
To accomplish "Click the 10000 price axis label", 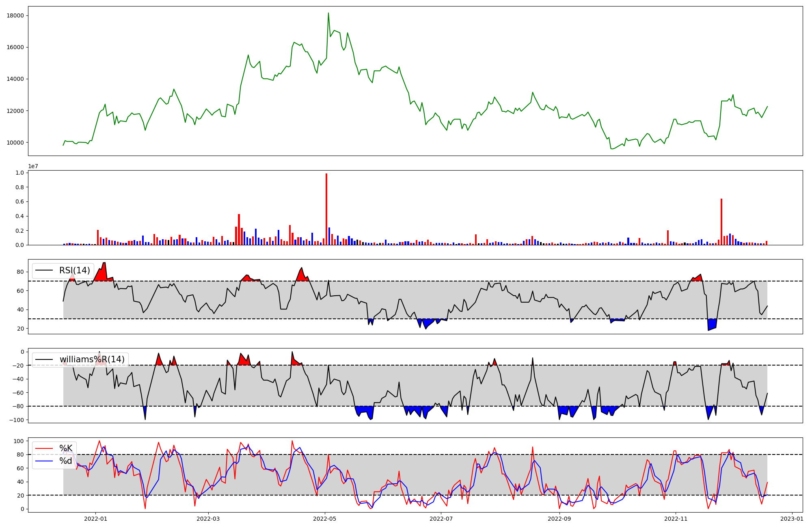I will [x=15, y=143].
